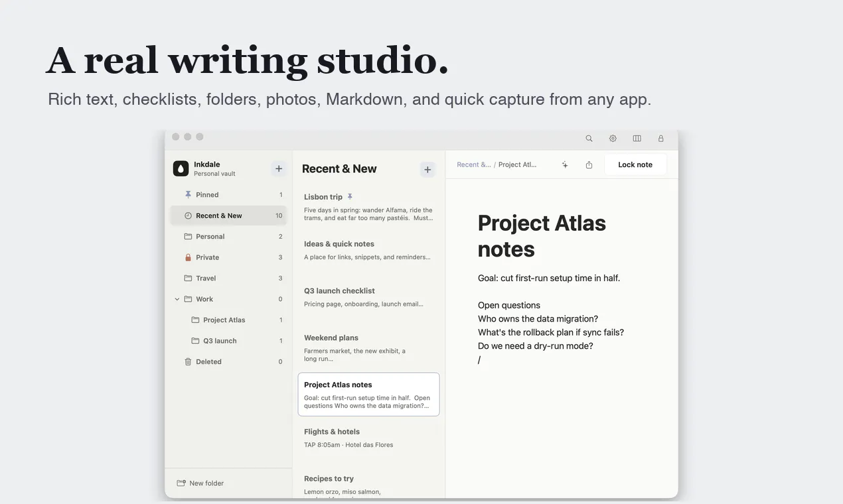Image resolution: width=843 pixels, height=504 pixels.
Task: Click the pin icon beside Pinned
Action: tap(188, 195)
